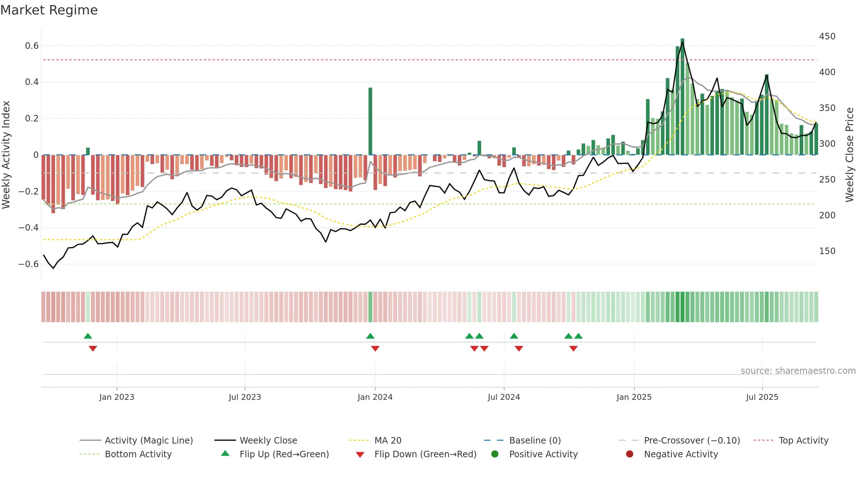Toggle the Activity (Magic Line) legend entry
The image size is (868, 488).
pos(136,440)
